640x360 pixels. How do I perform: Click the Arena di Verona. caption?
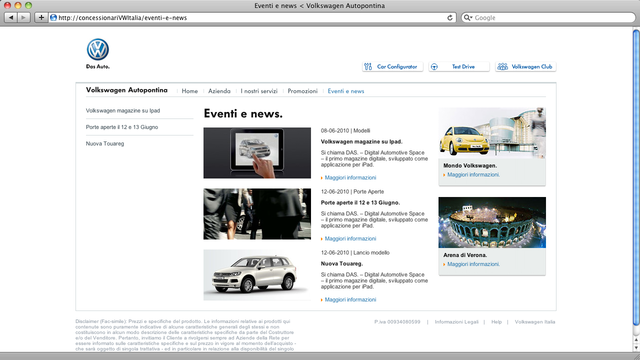coord(465,255)
